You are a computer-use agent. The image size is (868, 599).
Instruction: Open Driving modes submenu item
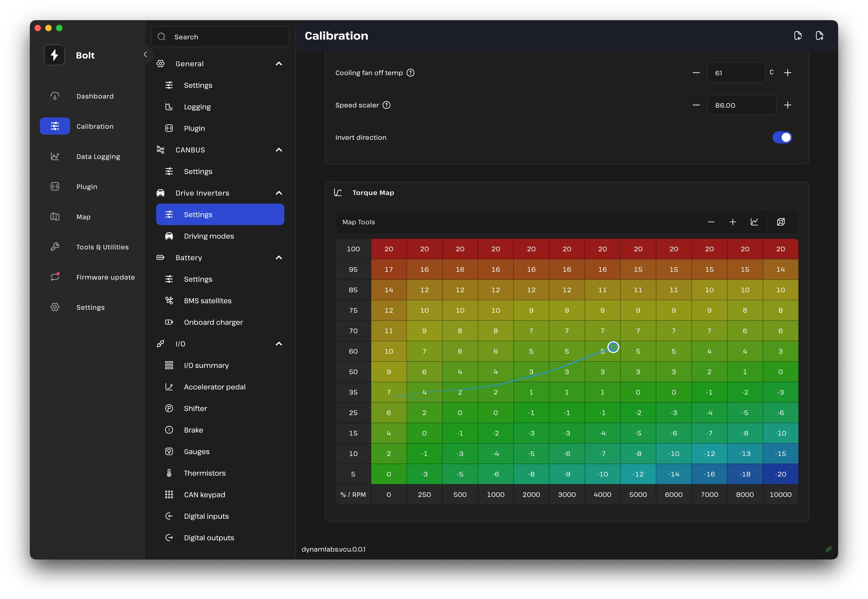(x=209, y=236)
